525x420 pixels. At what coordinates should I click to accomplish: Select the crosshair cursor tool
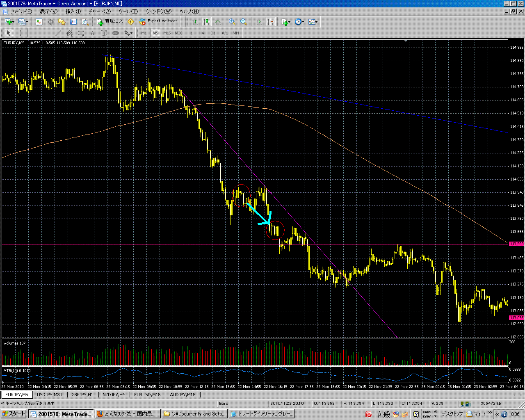pos(20,33)
